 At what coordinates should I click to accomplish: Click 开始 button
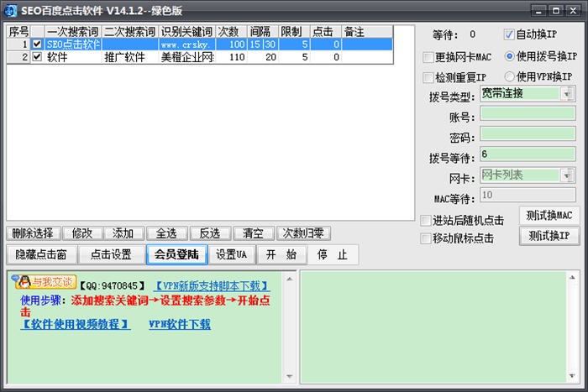pyautogui.click(x=281, y=255)
